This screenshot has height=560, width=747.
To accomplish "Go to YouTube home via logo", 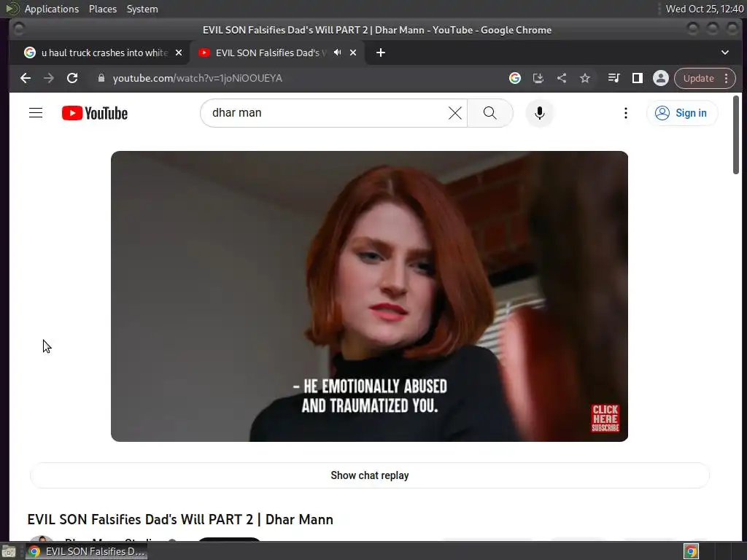I will pyautogui.click(x=95, y=113).
